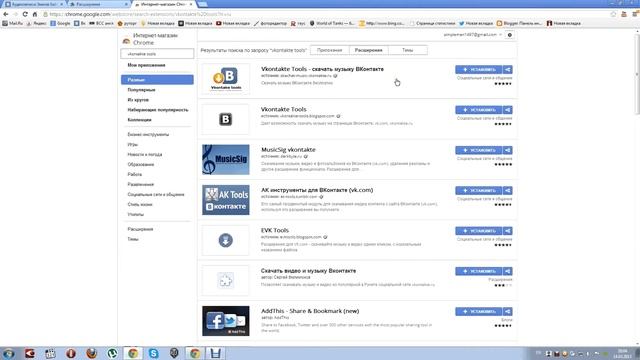Open the EVK Tools title

pyautogui.click(x=275, y=231)
